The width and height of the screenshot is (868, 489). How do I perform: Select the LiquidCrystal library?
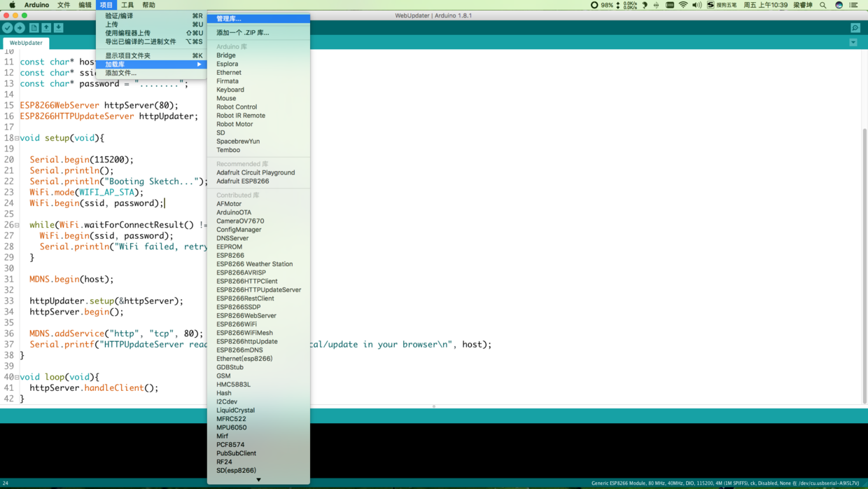pyautogui.click(x=258, y=411)
